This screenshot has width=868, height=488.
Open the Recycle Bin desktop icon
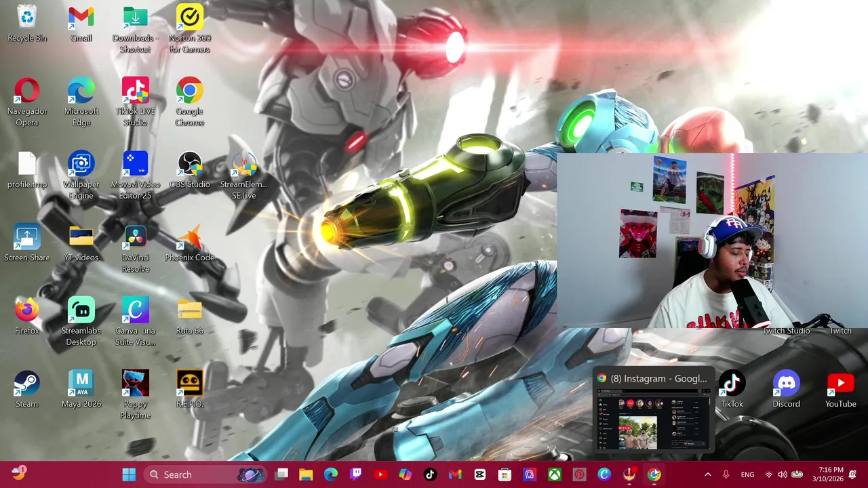coord(27,24)
